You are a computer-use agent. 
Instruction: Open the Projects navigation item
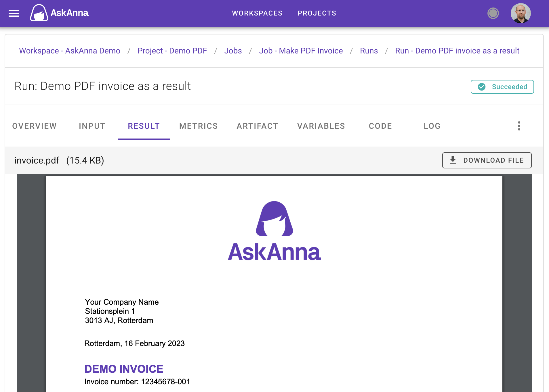pos(317,13)
